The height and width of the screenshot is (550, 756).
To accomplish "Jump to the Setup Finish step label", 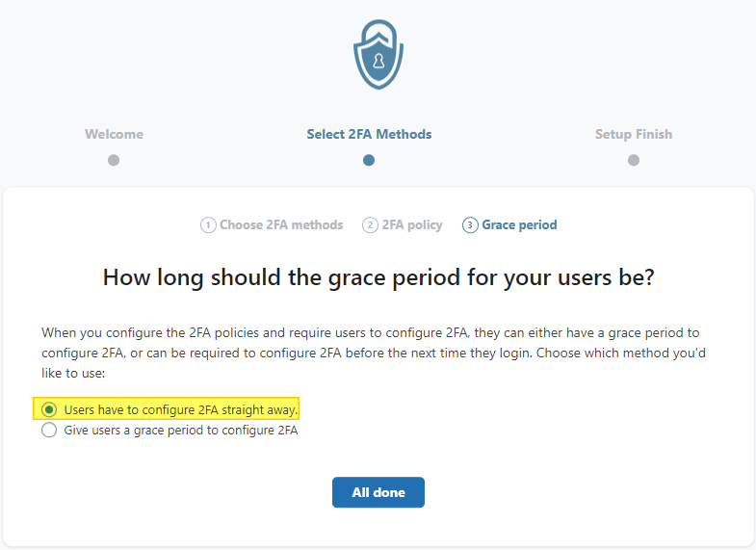I will pos(634,134).
